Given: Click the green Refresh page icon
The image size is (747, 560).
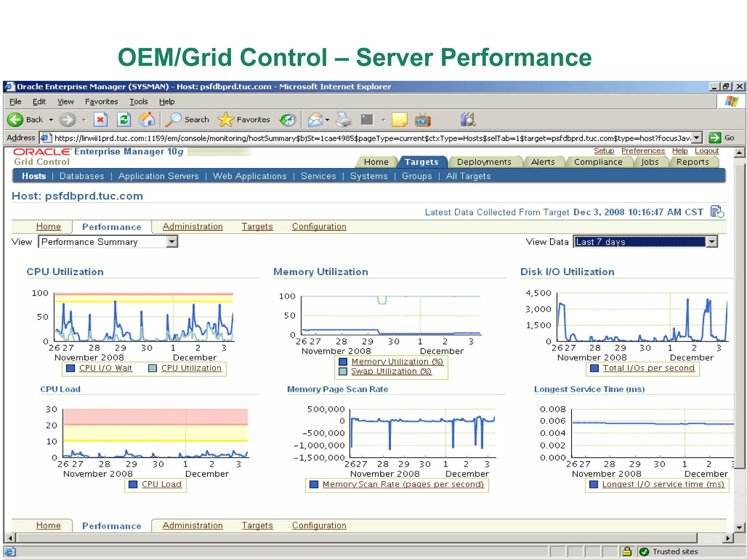Looking at the screenshot, I should pos(124,120).
